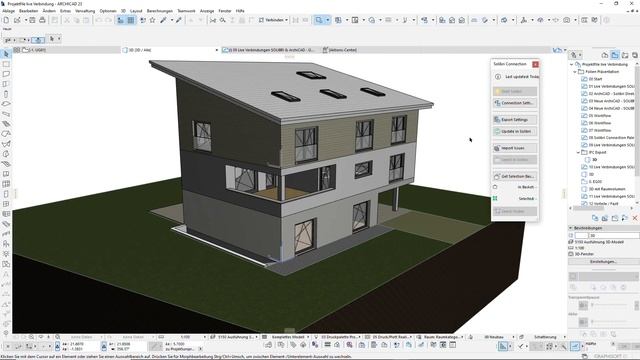Click the clone folder icon below Navigator tree
Screen dimensions: 640x360
605,218
